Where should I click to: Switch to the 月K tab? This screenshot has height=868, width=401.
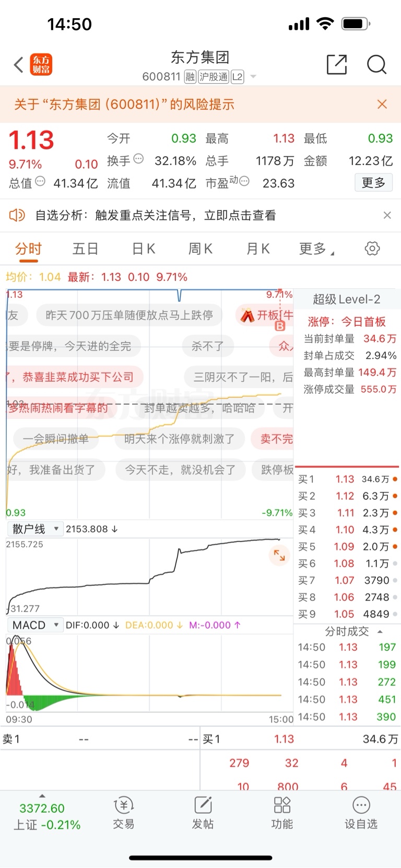pos(258,249)
